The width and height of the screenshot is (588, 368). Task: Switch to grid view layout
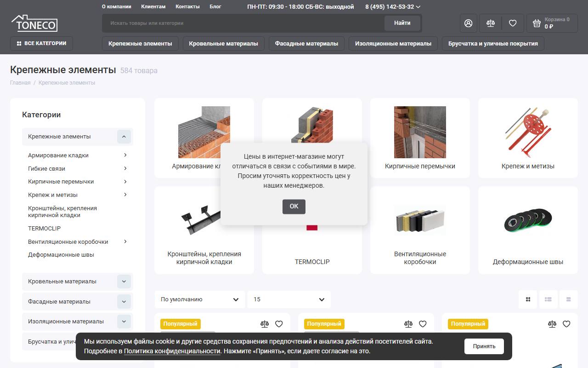tap(528, 299)
